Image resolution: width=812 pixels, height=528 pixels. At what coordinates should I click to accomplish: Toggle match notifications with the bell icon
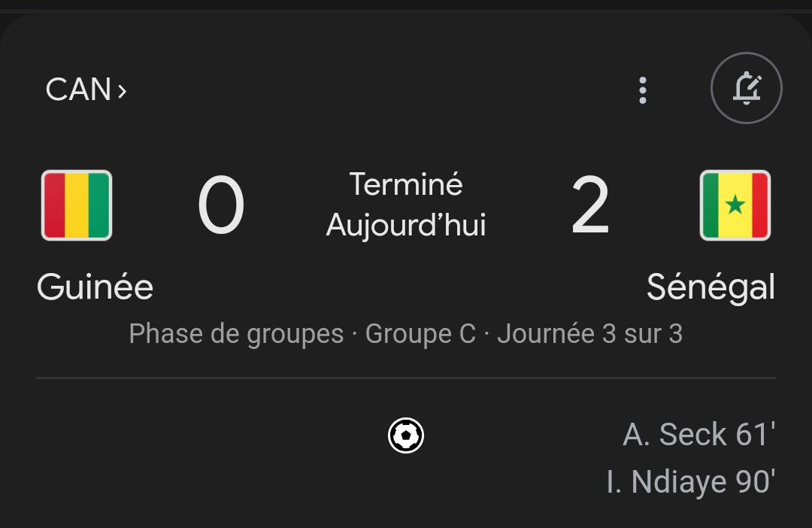746,88
